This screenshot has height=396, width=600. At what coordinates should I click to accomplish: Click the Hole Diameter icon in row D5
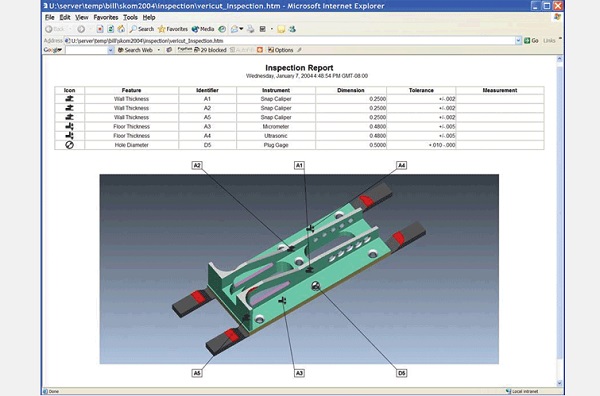(69, 145)
